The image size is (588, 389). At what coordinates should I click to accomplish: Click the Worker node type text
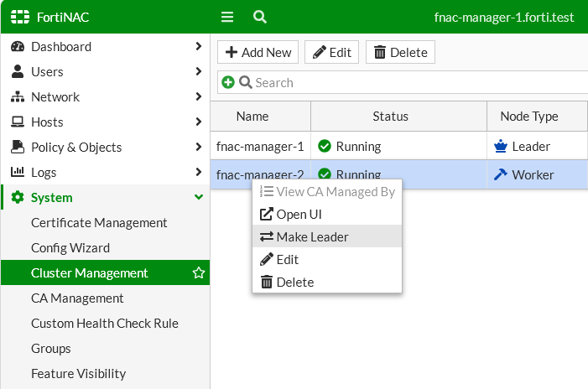533,174
